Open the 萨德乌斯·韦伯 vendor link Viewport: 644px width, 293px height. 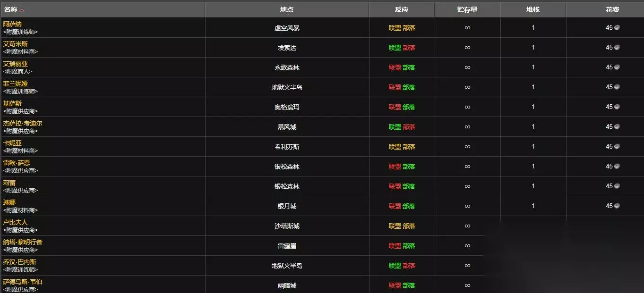point(23,282)
